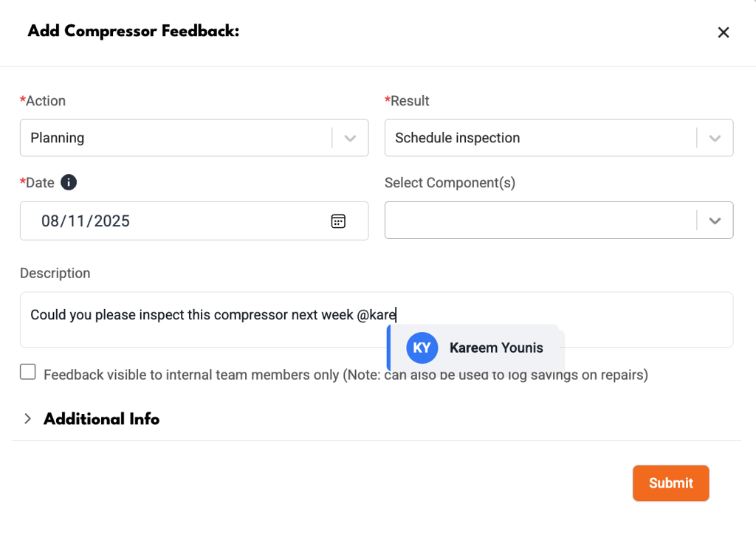Click the date field showing 08/11/2025
The width and height of the screenshot is (756, 540).
pyautogui.click(x=194, y=221)
